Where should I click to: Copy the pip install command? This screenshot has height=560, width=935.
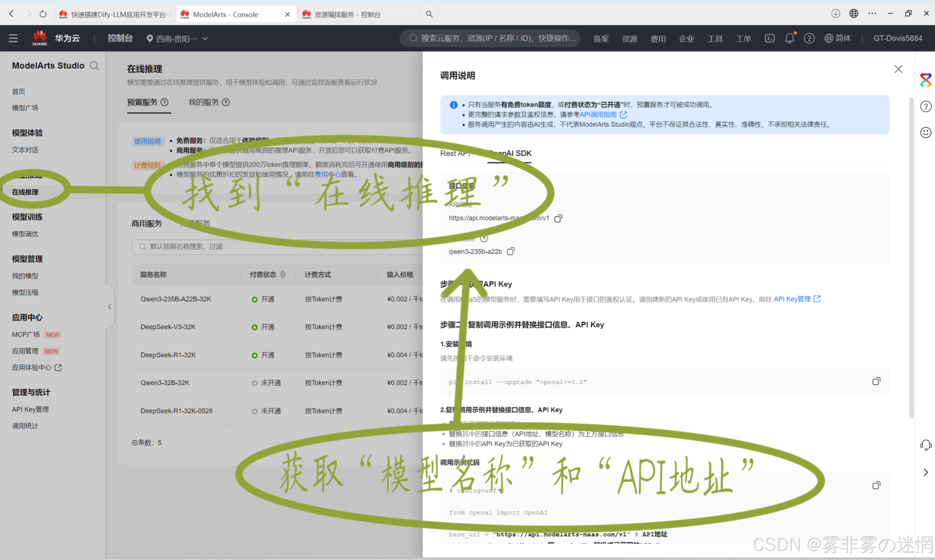[x=876, y=381]
